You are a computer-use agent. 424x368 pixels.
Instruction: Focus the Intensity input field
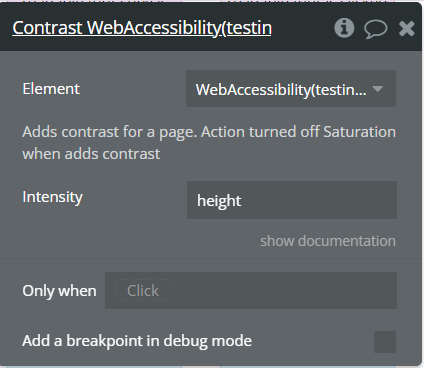pos(292,200)
